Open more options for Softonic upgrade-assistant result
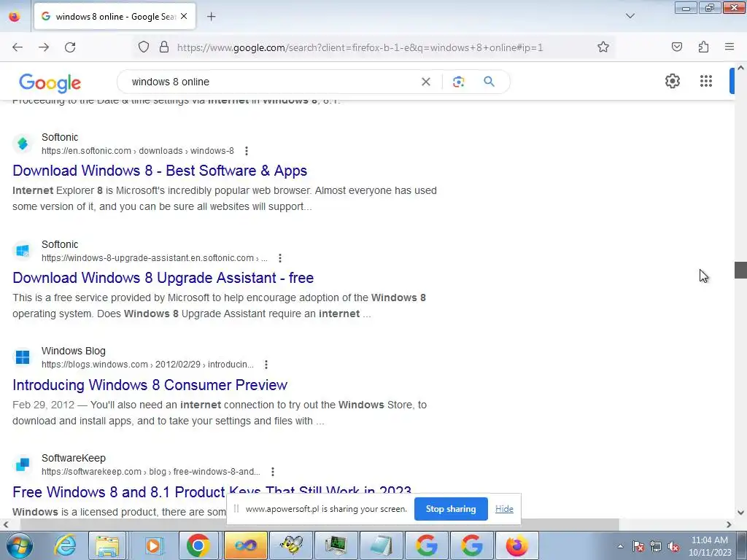The width and height of the screenshot is (747, 560). [280, 258]
